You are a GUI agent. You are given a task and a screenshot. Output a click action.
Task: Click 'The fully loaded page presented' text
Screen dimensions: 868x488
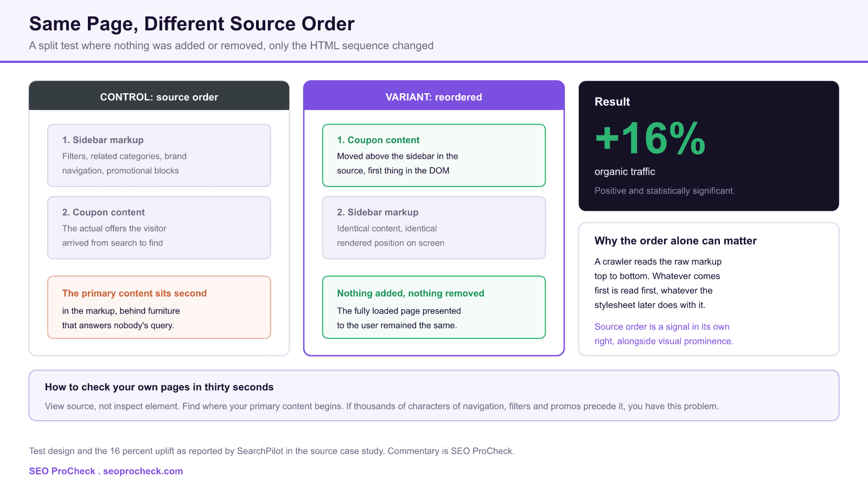(x=399, y=311)
